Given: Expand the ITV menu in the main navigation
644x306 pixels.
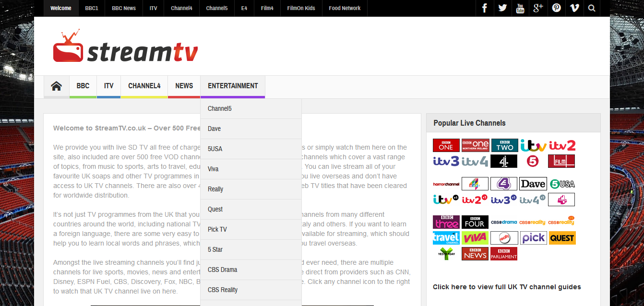Looking at the screenshot, I should (109, 86).
